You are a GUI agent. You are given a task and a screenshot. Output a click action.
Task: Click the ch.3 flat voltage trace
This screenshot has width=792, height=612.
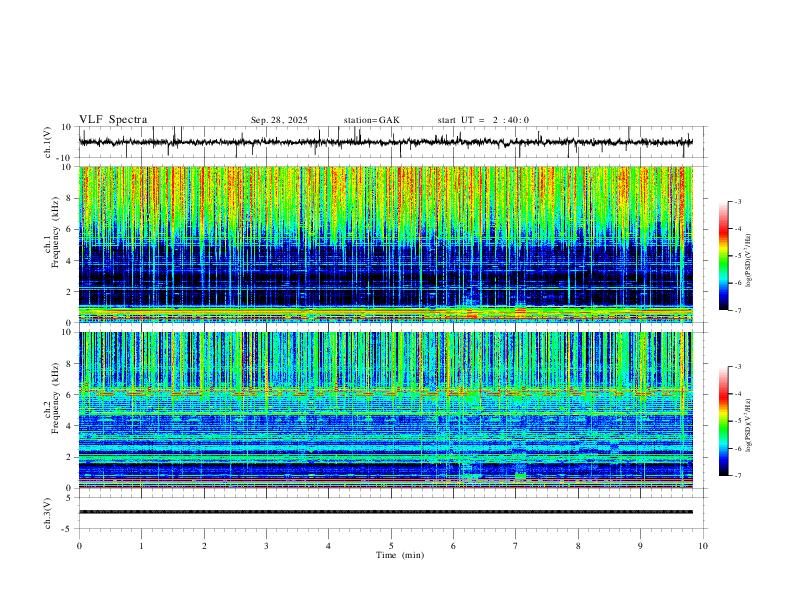point(386,512)
